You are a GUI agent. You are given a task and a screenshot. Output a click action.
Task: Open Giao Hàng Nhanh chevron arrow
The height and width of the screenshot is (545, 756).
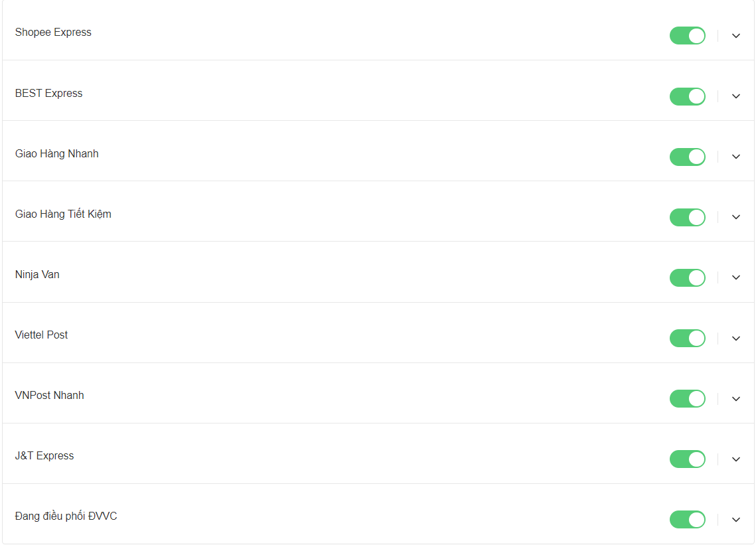click(x=735, y=157)
